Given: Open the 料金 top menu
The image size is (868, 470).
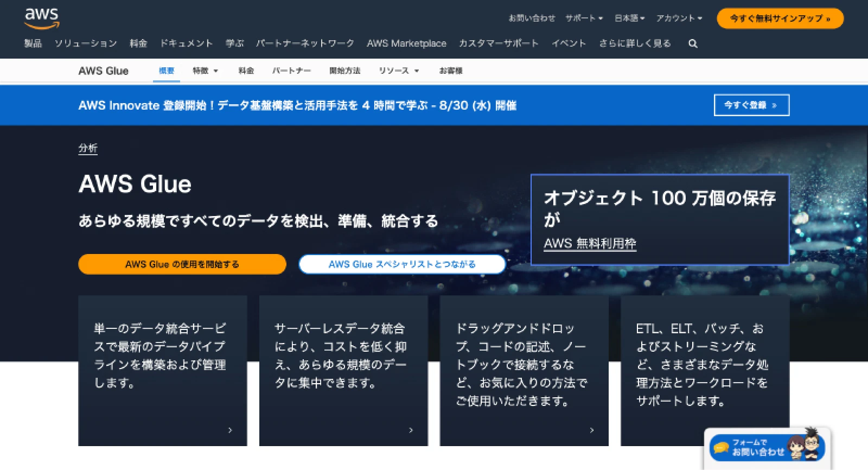Looking at the screenshot, I should [138, 43].
